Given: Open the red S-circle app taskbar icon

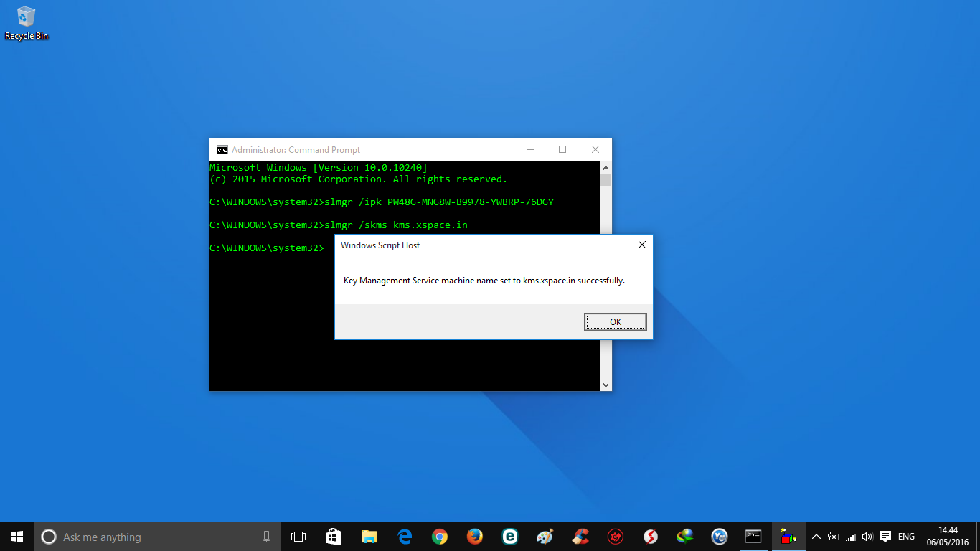Looking at the screenshot, I should coord(651,537).
